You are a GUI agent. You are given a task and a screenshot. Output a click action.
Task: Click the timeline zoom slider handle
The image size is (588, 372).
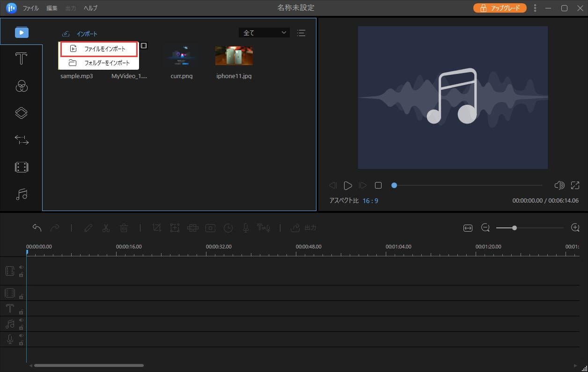point(514,228)
